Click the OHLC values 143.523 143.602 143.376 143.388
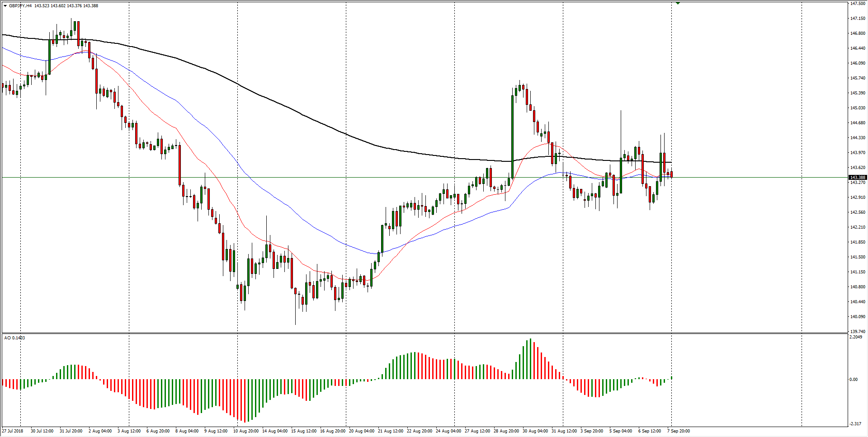This screenshot has height=437, width=868. pyautogui.click(x=66, y=6)
